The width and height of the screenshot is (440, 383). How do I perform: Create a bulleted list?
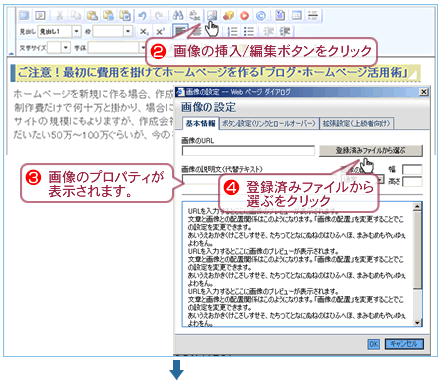pos(249,31)
